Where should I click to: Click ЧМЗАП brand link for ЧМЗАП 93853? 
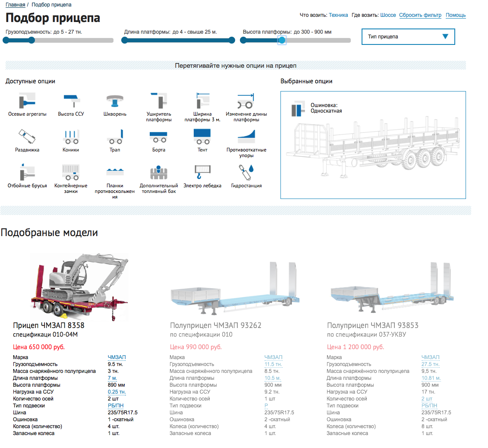click(431, 357)
